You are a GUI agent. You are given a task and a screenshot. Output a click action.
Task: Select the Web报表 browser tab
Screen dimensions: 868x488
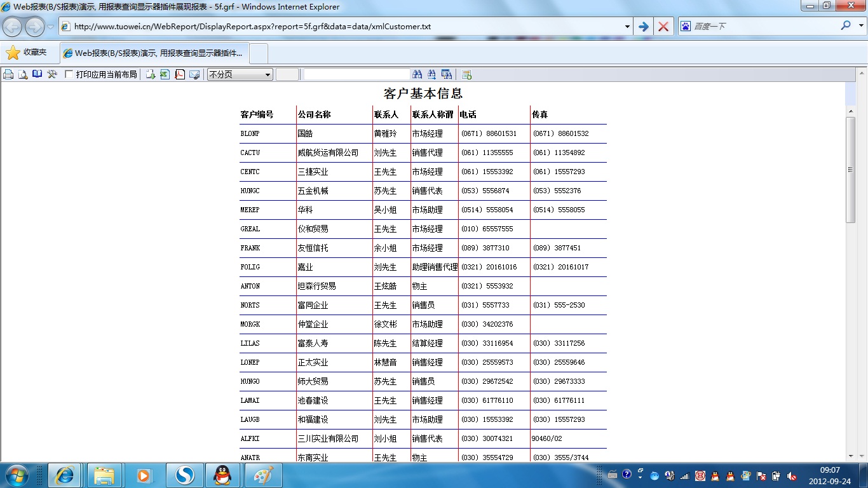tap(155, 53)
